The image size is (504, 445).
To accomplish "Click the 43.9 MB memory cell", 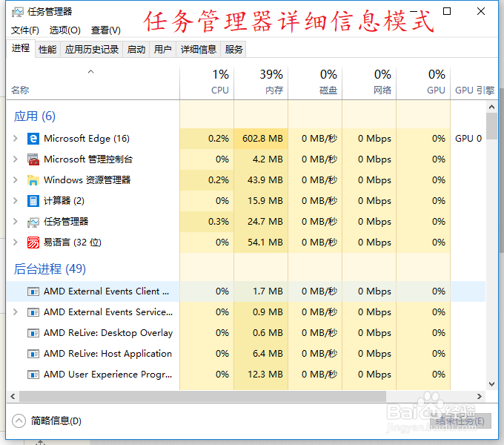I will [x=261, y=180].
